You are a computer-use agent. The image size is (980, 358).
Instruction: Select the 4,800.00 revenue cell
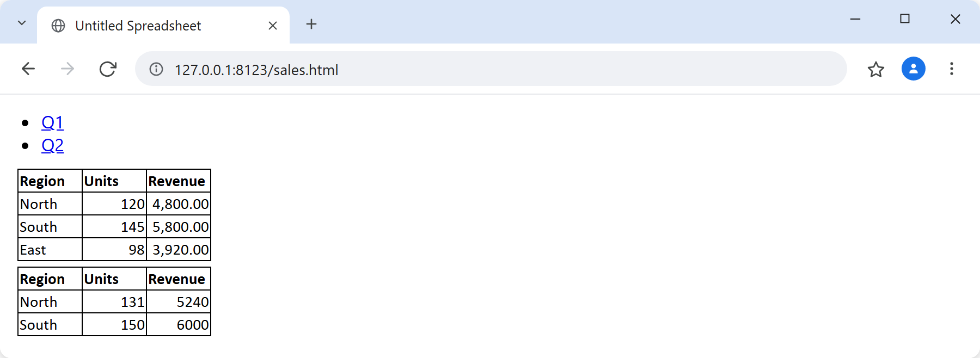coord(179,204)
